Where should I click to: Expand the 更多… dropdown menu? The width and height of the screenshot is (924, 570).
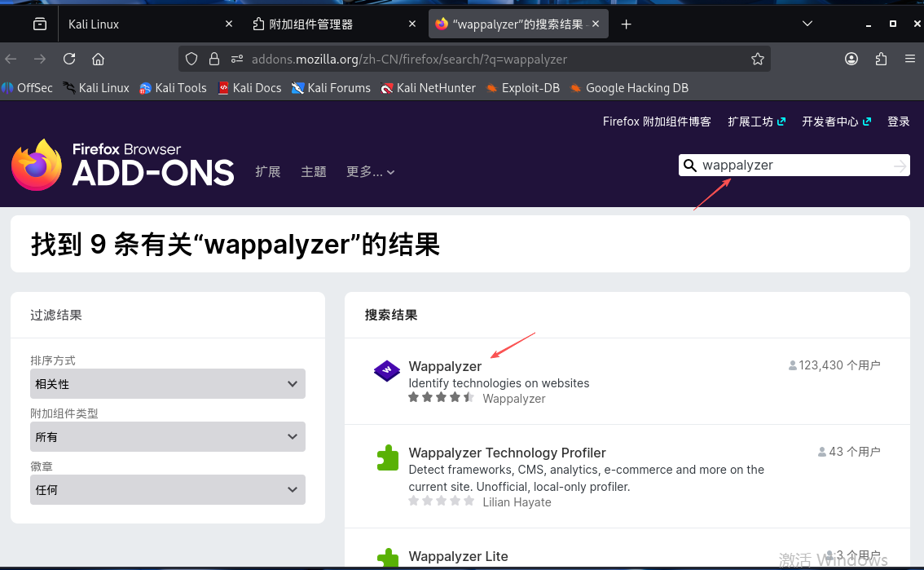[370, 171]
